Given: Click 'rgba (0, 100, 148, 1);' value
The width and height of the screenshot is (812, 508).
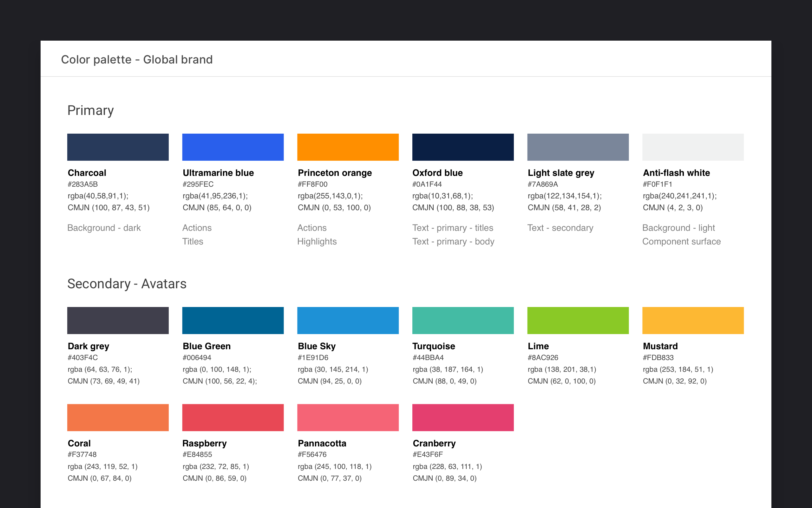Looking at the screenshot, I should [x=217, y=369].
